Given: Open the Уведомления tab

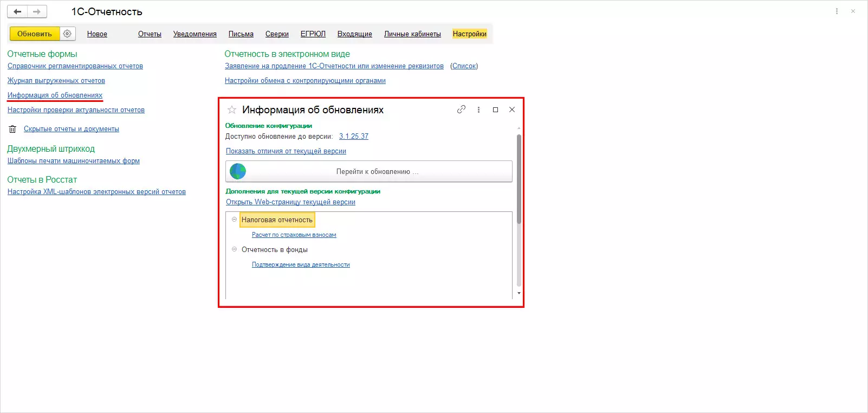Looking at the screenshot, I should click(x=195, y=34).
